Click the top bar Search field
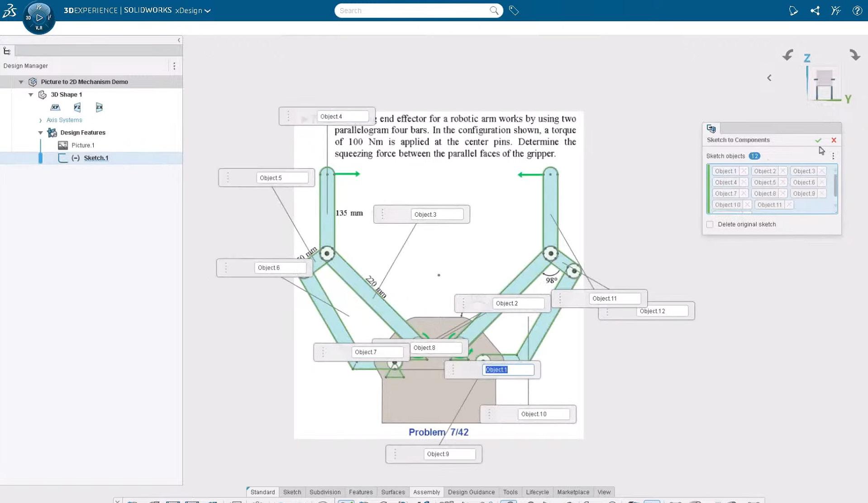The image size is (868, 503). [419, 10]
